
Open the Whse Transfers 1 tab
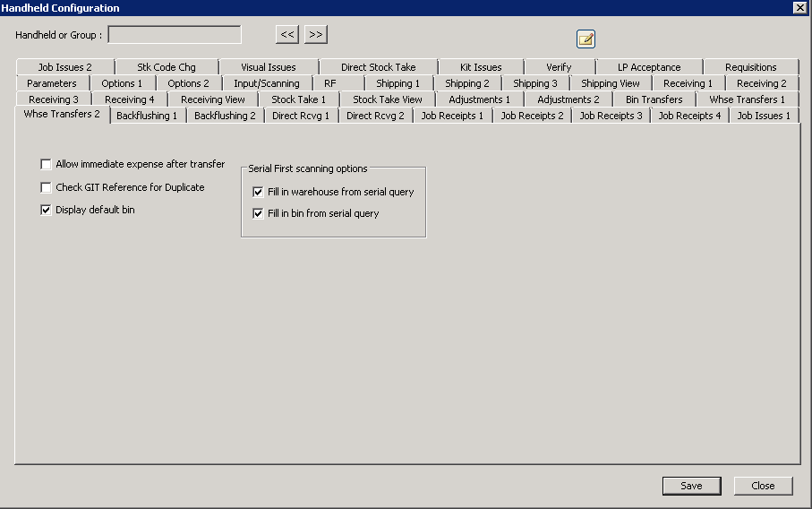coord(747,99)
